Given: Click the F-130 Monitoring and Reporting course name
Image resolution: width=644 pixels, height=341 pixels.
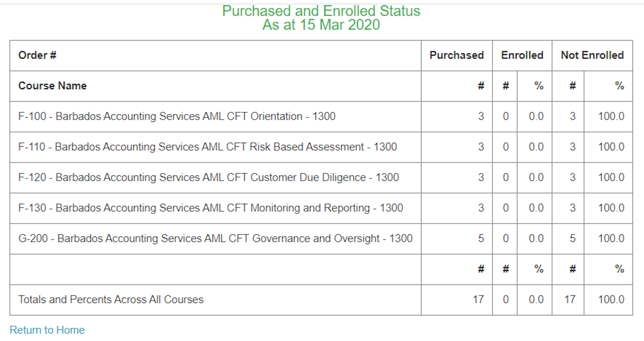Looking at the screenshot, I should 210,208.
